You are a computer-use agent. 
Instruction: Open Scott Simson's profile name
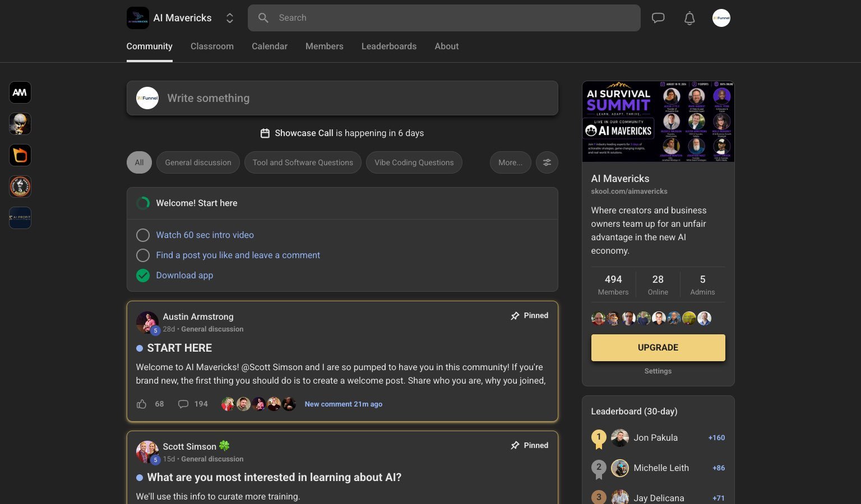click(x=189, y=447)
